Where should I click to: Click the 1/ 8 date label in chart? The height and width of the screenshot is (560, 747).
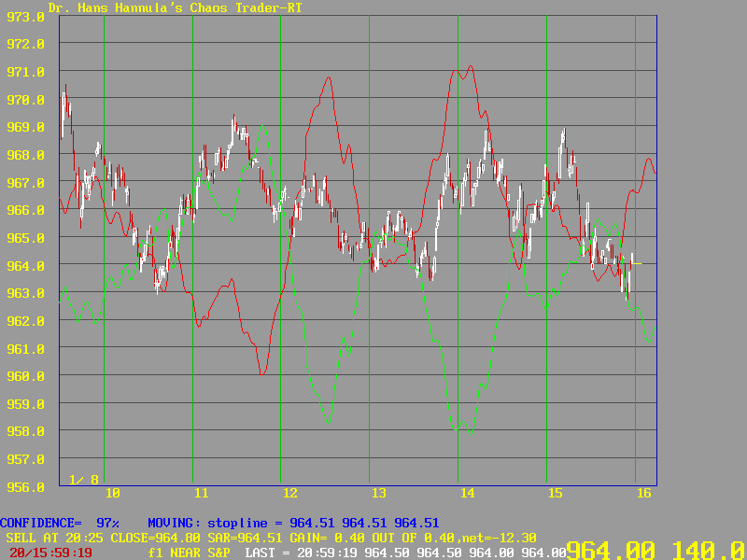click(x=84, y=480)
